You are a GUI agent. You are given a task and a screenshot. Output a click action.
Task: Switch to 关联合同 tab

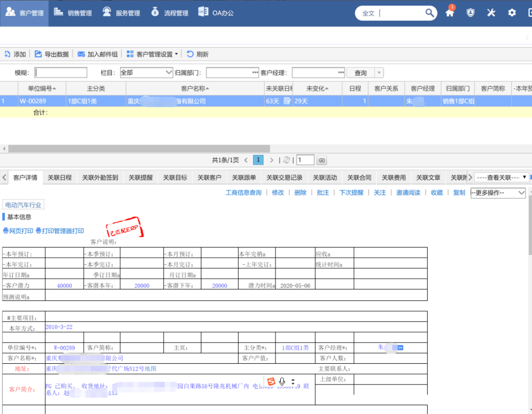[x=359, y=178]
